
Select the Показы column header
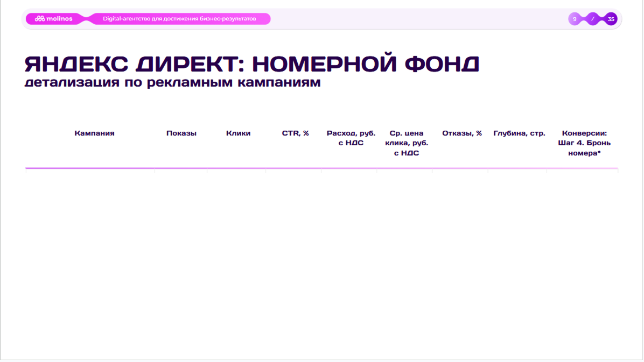(181, 133)
